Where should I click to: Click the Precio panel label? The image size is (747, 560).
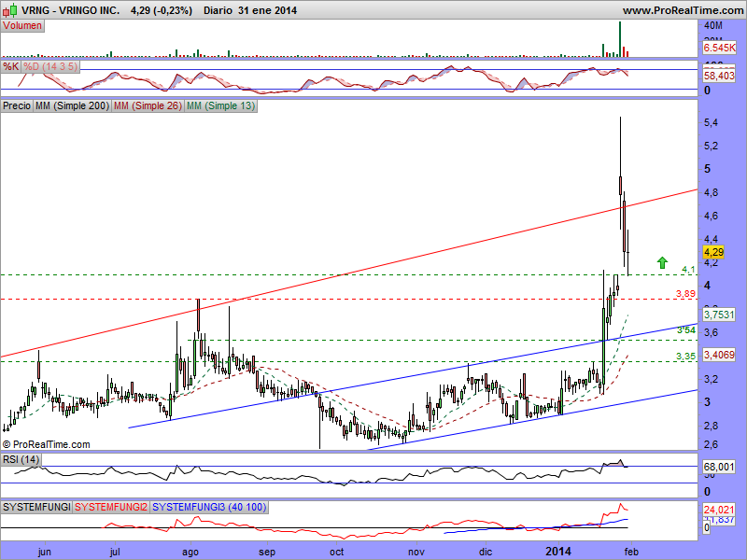pos(17,105)
